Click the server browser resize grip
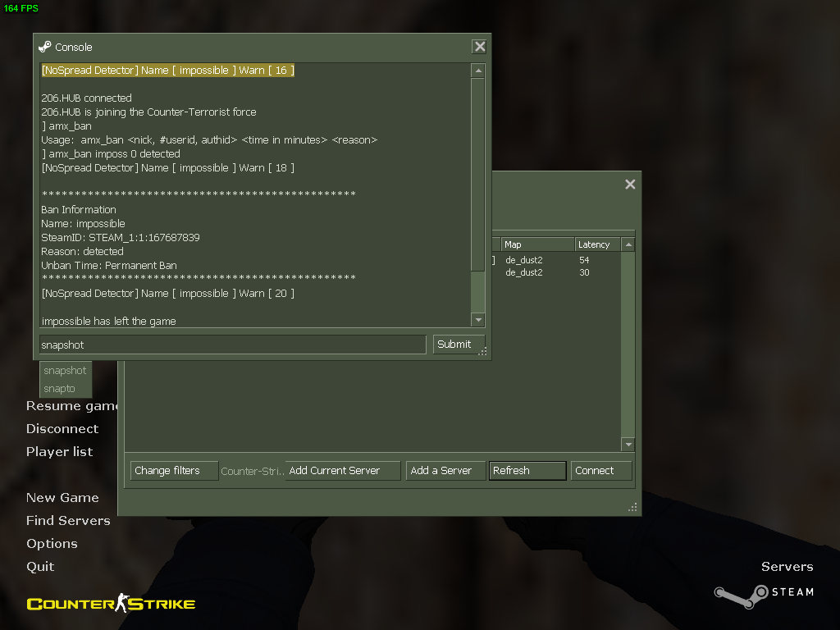The height and width of the screenshot is (630, 840). point(632,507)
